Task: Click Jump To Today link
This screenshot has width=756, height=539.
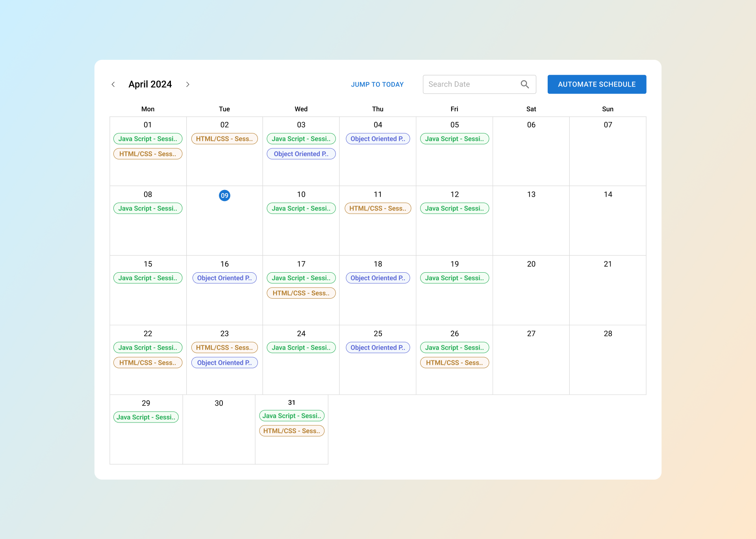Action: click(x=377, y=84)
